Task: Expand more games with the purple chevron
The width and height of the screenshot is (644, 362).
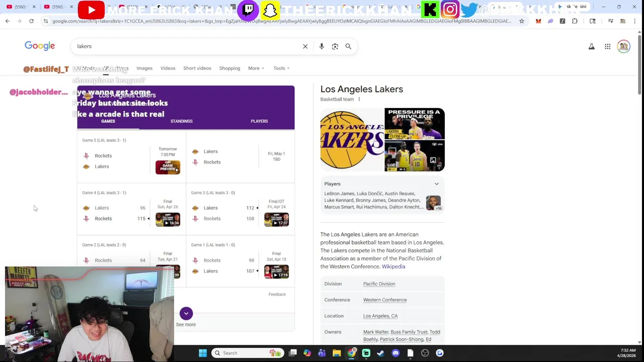Action: [x=186, y=314]
